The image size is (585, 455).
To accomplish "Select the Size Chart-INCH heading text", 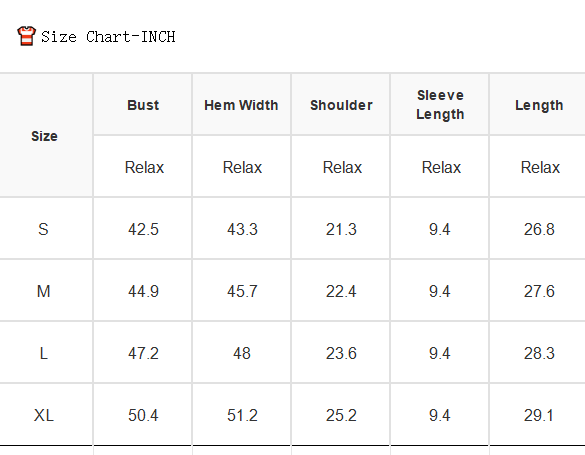I will [108, 37].
